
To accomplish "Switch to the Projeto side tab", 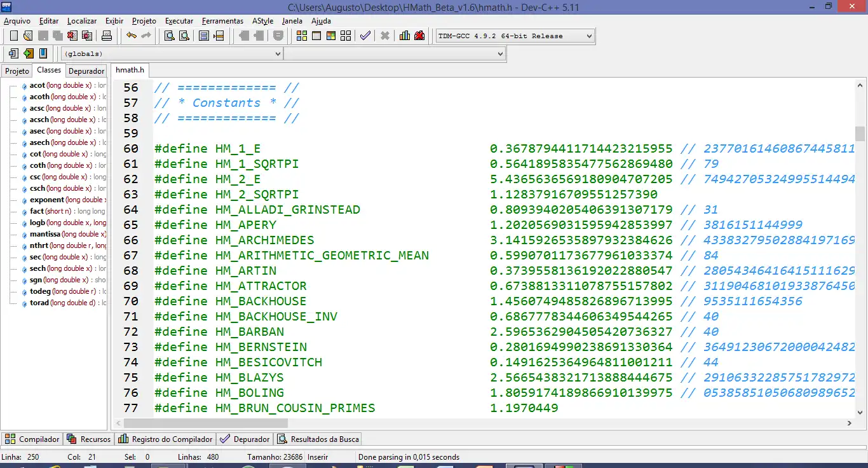I will 17,71.
